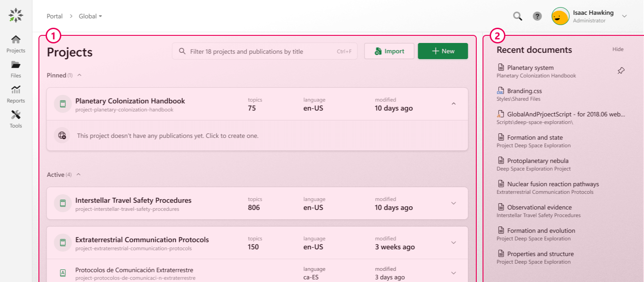The image size is (644, 282).
Task: Collapse the Pinned projects section
Action: pyautogui.click(x=79, y=75)
